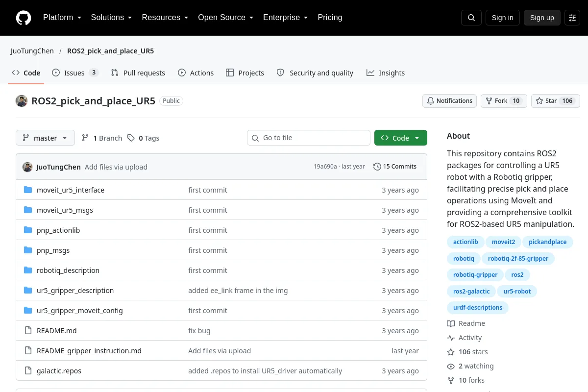Open the master branch selector
588x392 pixels.
pos(45,138)
